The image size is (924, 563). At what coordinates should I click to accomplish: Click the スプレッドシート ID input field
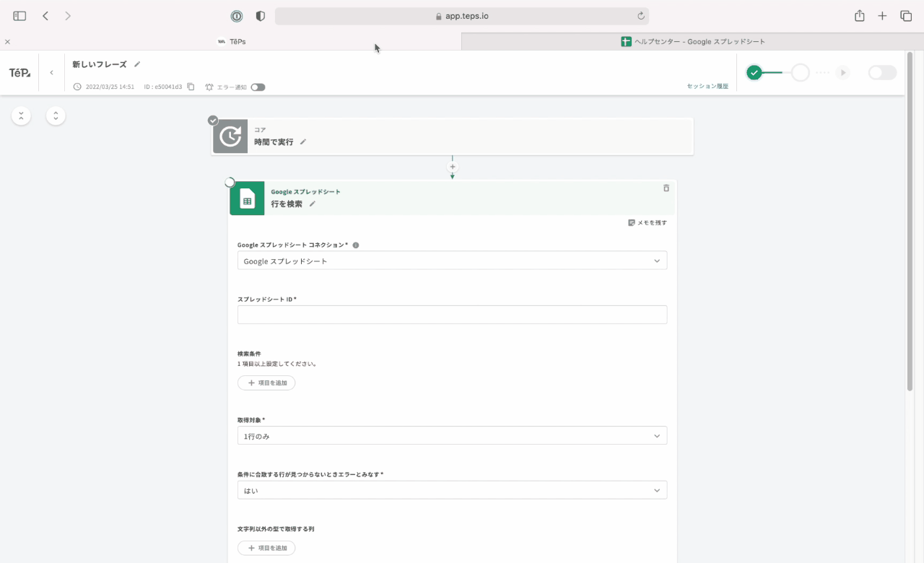pyautogui.click(x=452, y=315)
